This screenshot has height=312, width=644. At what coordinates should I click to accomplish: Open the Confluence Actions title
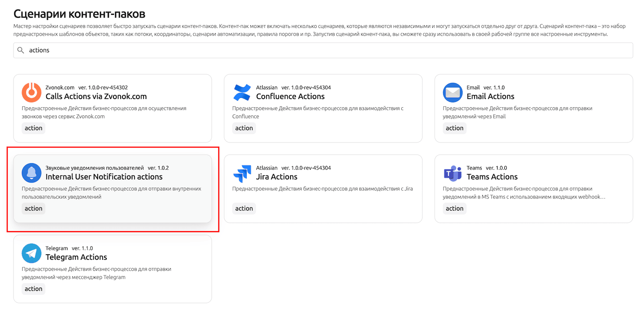point(290,96)
